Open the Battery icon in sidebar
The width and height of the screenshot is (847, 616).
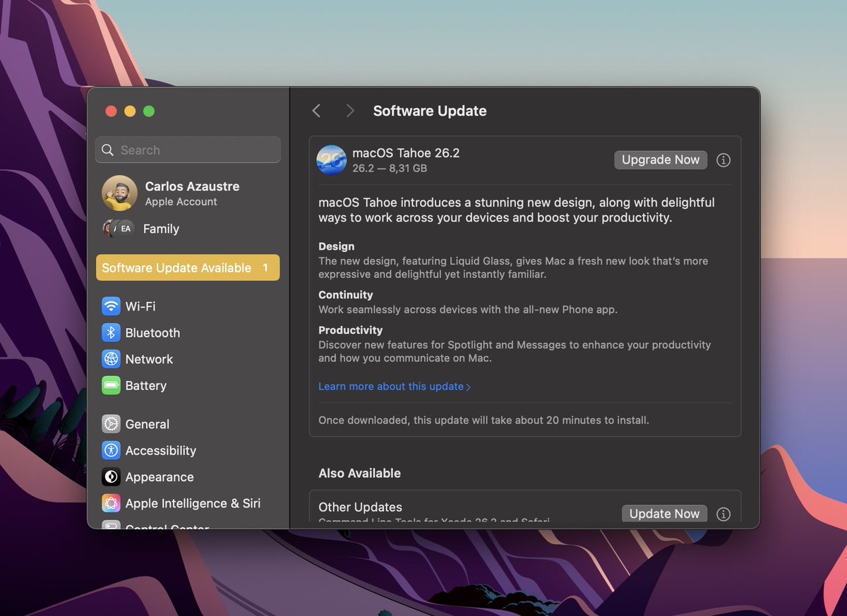pos(111,385)
